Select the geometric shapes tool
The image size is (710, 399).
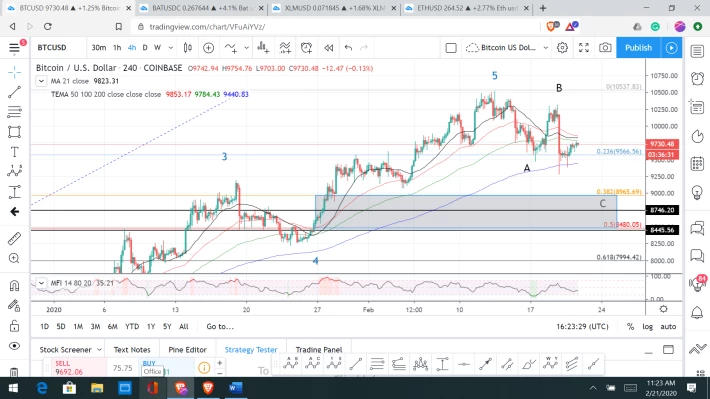tap(14, 132)
